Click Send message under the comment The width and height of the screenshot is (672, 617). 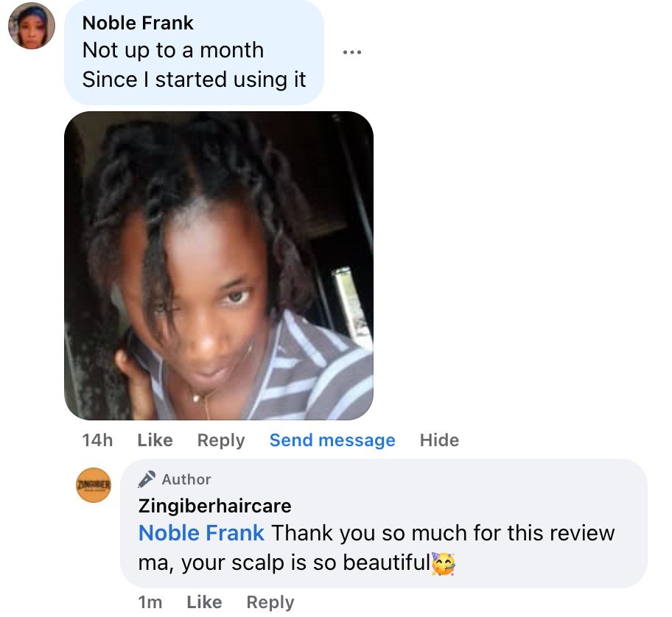[332, 440]
